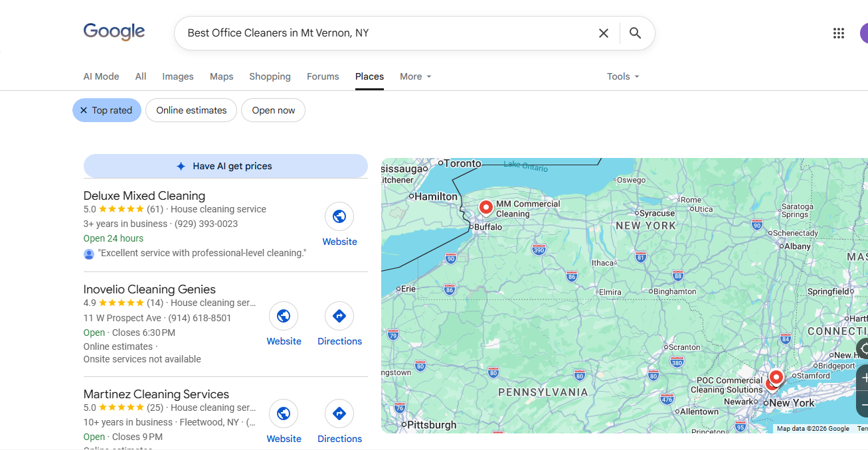
Task: Click the Pittsburgh label on map
Action: click(432, 425)
